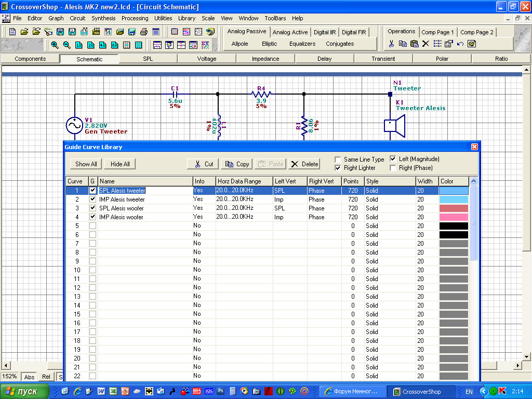Check the G box for curve 5

[92, 225]
